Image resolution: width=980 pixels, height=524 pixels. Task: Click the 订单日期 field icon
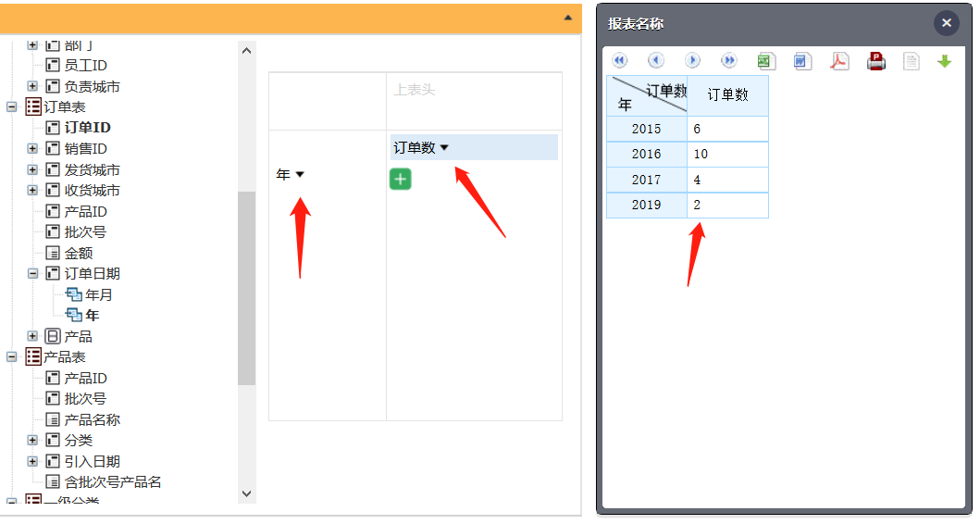pyautogui.click(x=53, y=274)
